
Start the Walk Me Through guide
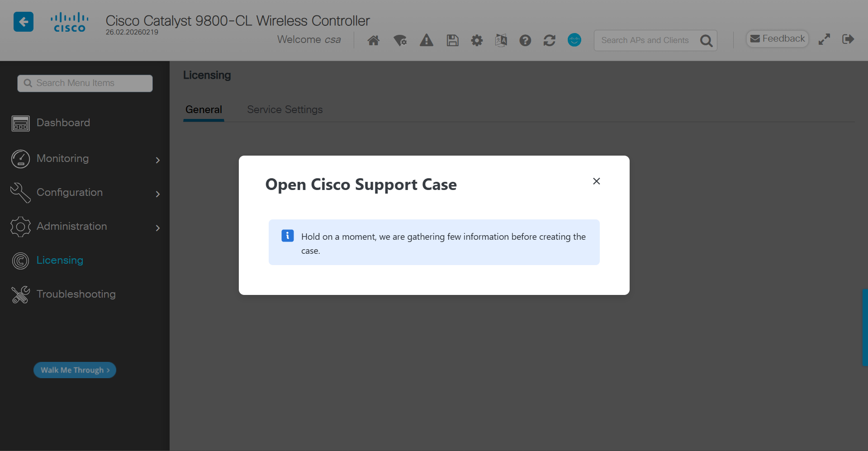(x=74, y=370)
